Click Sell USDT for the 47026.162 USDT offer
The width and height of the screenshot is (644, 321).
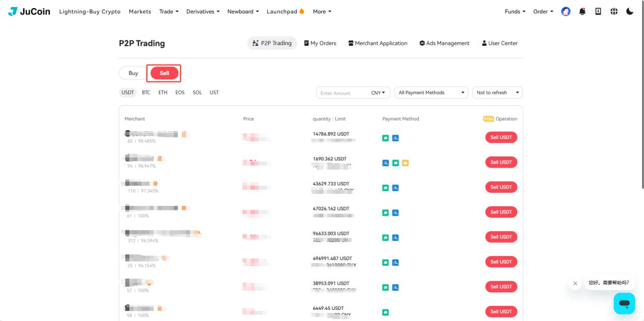click(x=501, y=212)
